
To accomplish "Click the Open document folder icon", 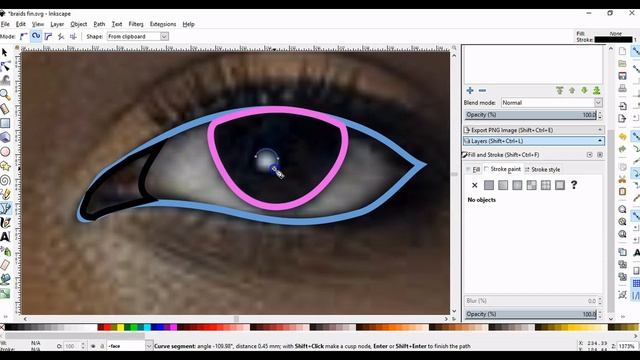I will tap(622, 64).
